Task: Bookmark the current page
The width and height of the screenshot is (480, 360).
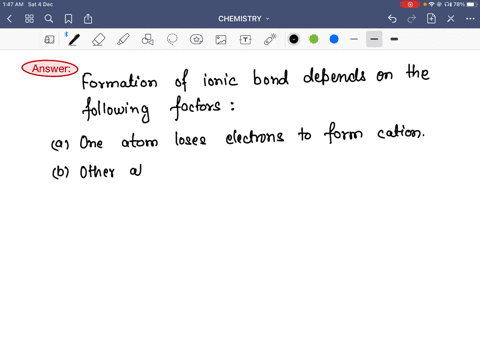Action: click(x=68, y=19)
